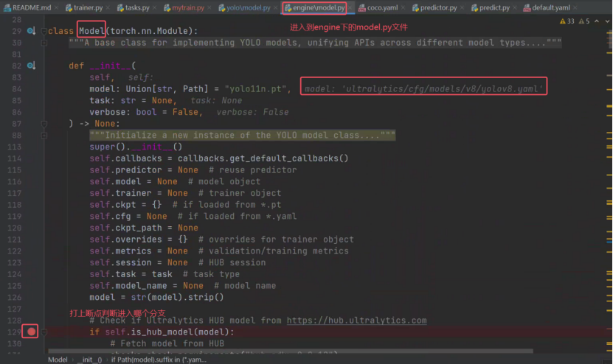Place cursor on 'self.callbacks' line 114
613x364 pixels.
click(x=125, y=158)
